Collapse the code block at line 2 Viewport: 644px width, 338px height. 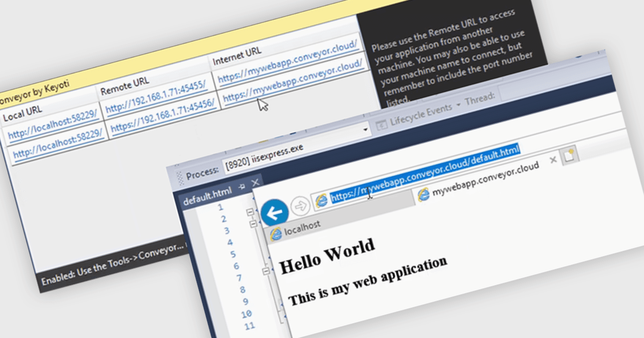[x=250, y=213]
